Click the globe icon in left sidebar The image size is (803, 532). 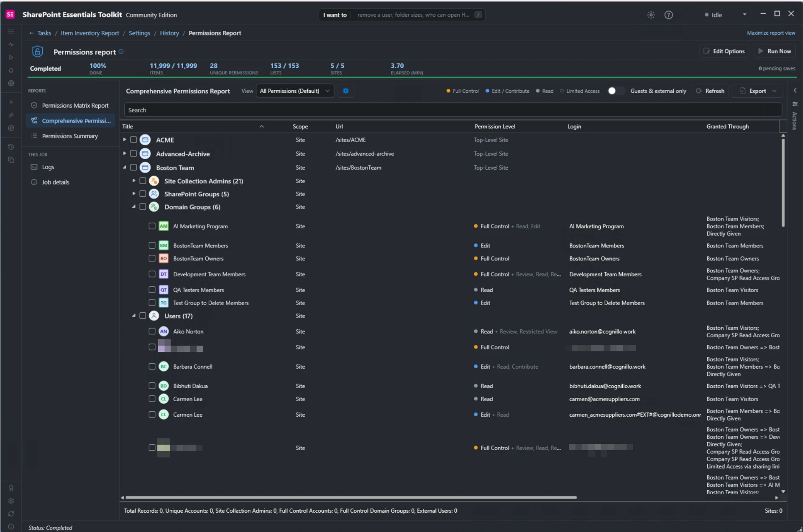point(11,83)
